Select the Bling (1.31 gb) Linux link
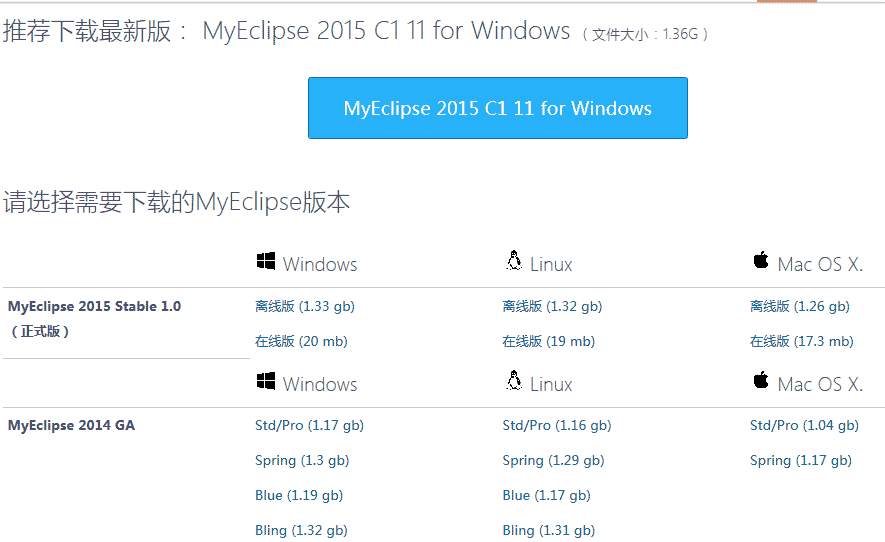The image size is (885, 542). (x=548, y=530)
